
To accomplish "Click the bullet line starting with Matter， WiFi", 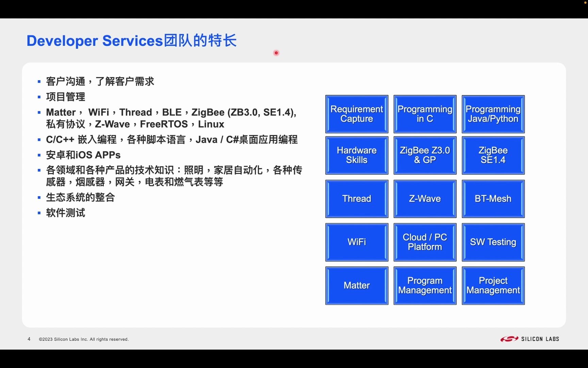I will [x=171, y=112].
